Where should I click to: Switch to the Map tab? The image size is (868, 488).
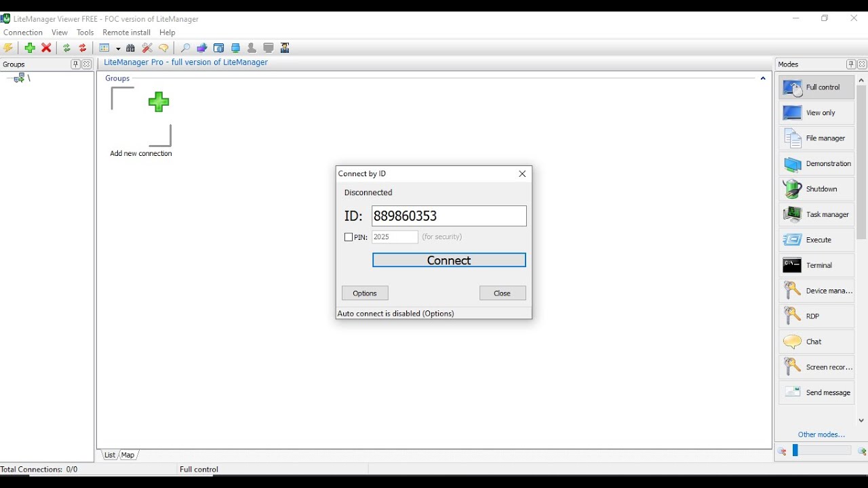(128, 455)
